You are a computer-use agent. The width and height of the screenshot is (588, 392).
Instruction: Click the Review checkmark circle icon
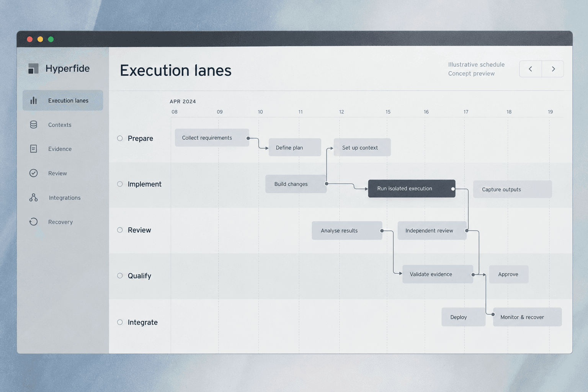34,173
